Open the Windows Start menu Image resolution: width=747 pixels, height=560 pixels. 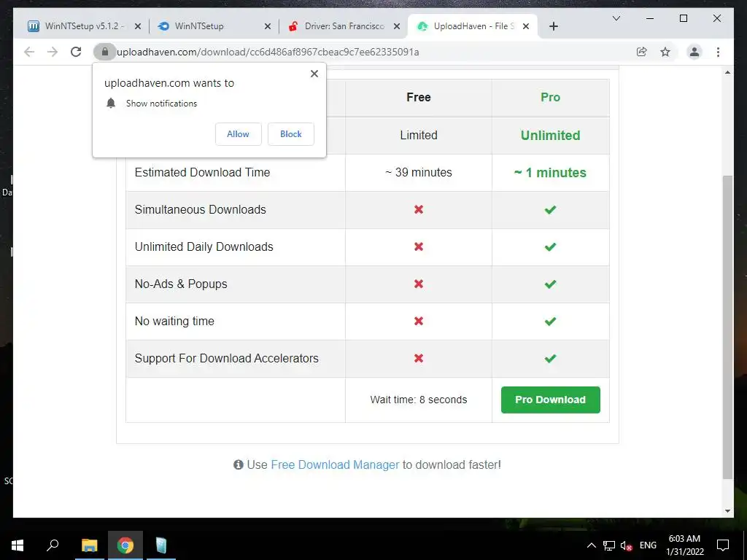(18, 545)
